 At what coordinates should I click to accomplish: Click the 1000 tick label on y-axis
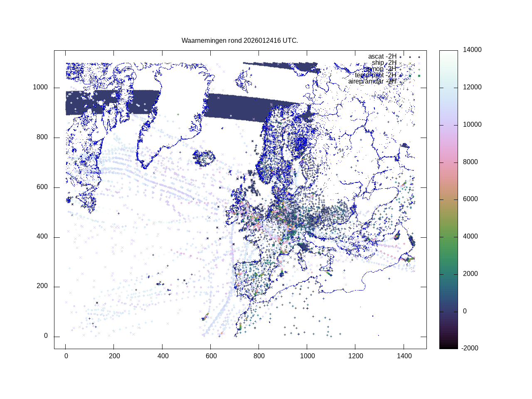[40, 88]
